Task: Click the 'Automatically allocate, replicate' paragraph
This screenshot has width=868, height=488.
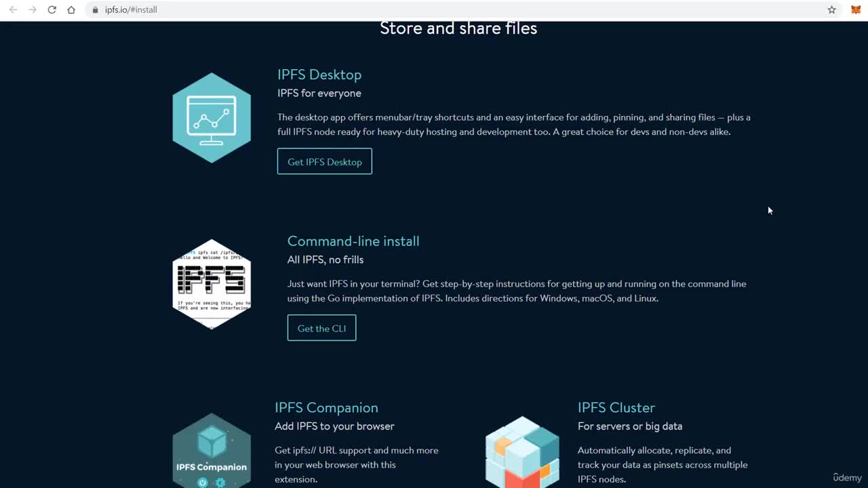Action: tap(663, 465)
